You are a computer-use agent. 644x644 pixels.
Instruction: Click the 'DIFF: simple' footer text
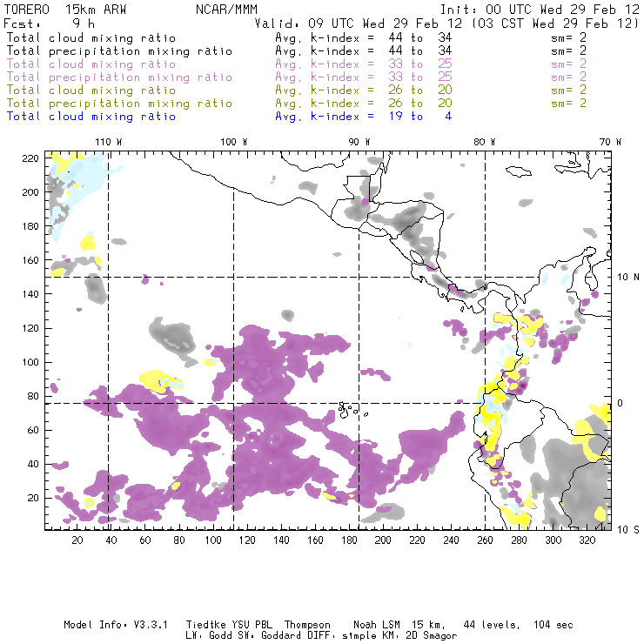(x=343, y=636)
